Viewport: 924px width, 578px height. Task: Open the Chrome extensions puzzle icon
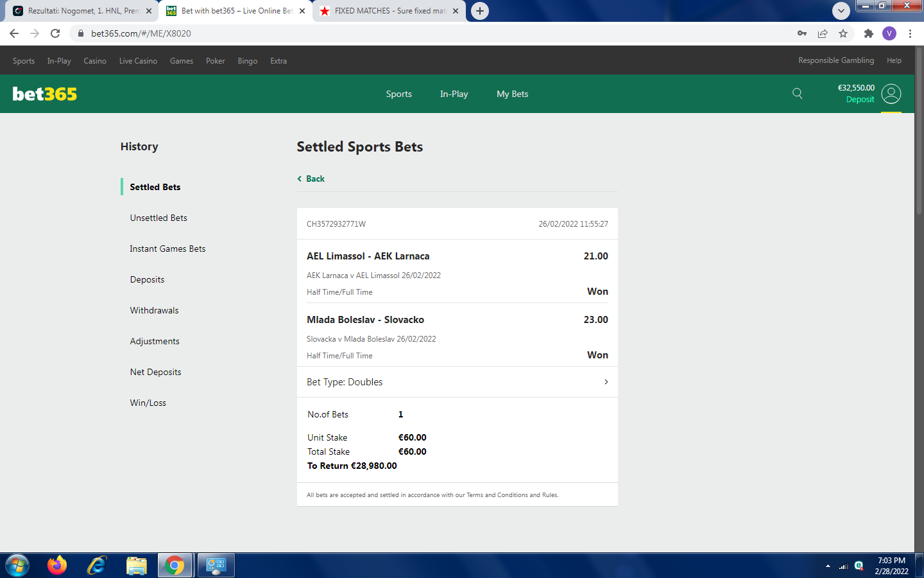[x=868, y=33]
